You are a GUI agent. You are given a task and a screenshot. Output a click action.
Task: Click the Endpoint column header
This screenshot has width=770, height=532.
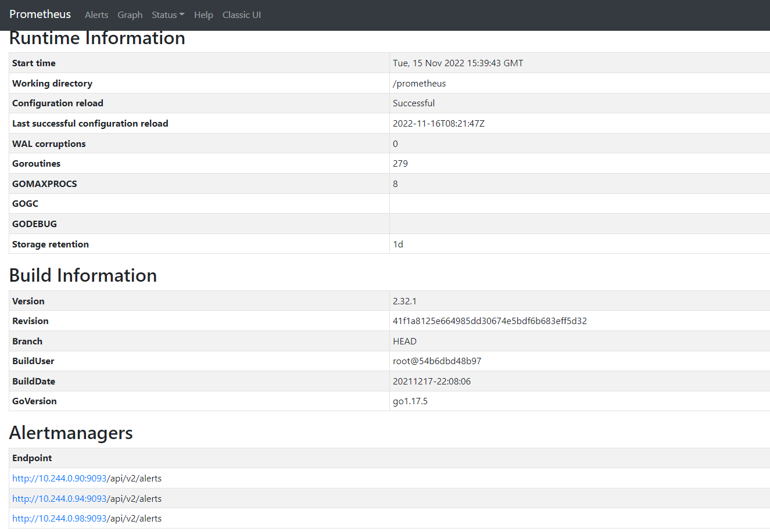[32, 458]
